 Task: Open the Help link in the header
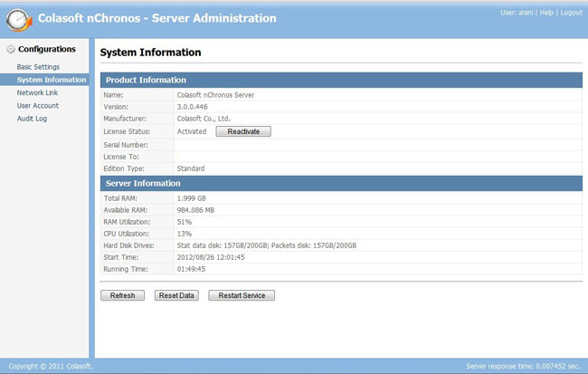pyautogui.click(x=546, y=13)
